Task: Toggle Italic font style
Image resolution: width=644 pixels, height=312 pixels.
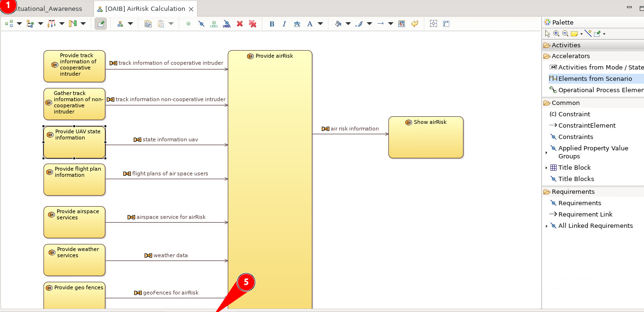Action: (284, 24)
